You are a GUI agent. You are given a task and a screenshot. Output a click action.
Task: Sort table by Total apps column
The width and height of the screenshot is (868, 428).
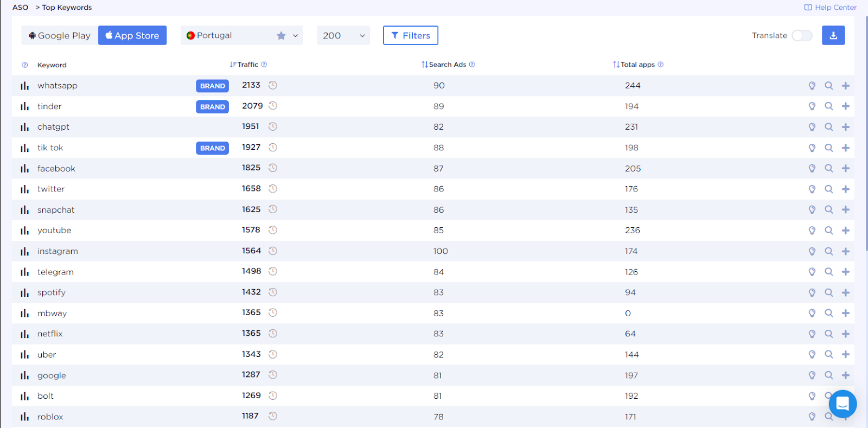(634, 65)
